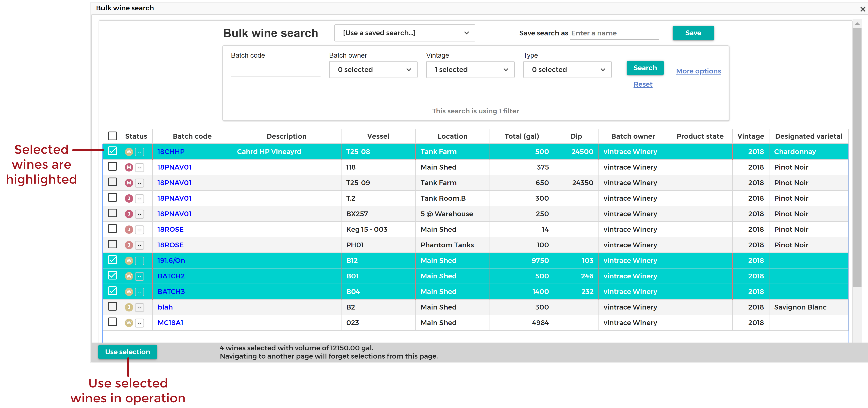The height and width of the screenshot is (408, 868).
Task: Open the Vintage filter dropdown
Action: (x=470, y=70)
